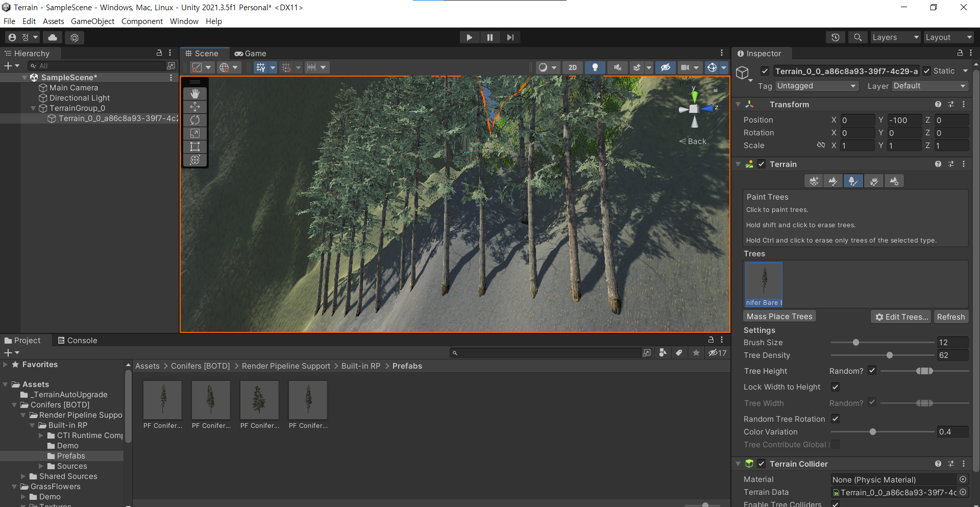Click the Refresh button
Image resolution: width=980 pixels, height=507 pixels.
point(950,317)
